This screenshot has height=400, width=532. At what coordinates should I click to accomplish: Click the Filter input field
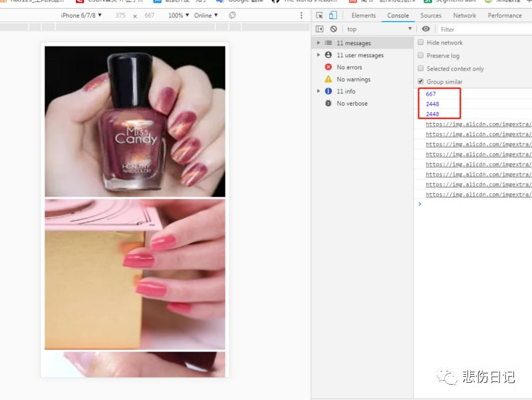[x=485, y=29]
